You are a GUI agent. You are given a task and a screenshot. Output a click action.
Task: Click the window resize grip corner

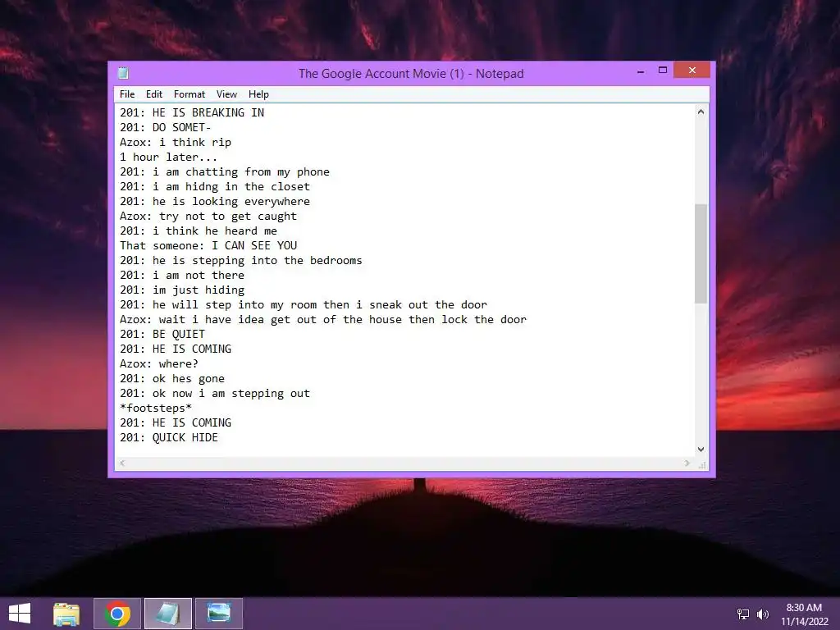click(702, 464)
